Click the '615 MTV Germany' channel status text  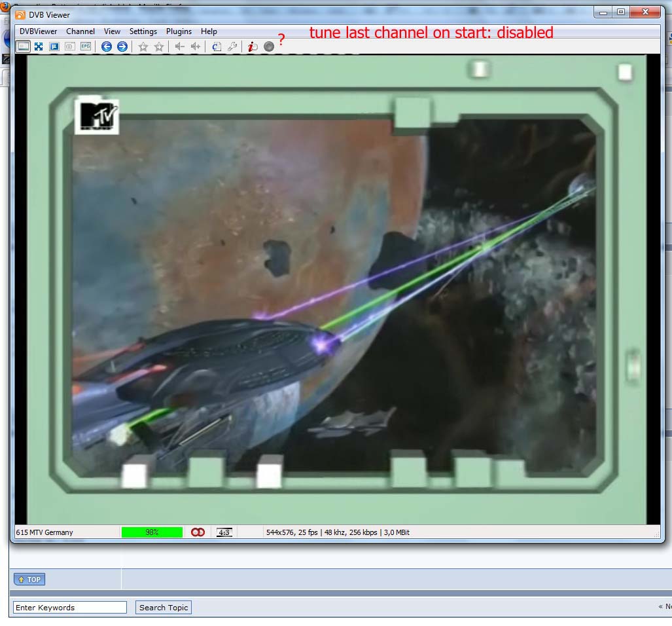pyautogui.click(x=44, y=532)
